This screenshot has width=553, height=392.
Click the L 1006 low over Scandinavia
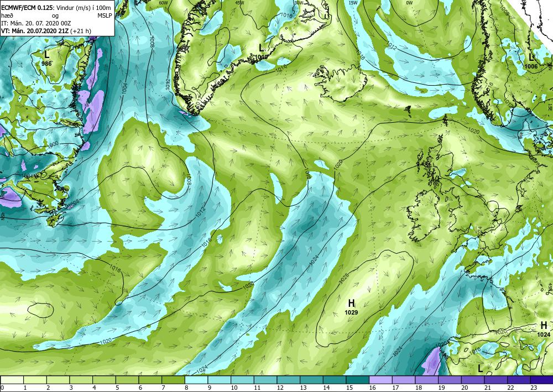coord(531,61)
